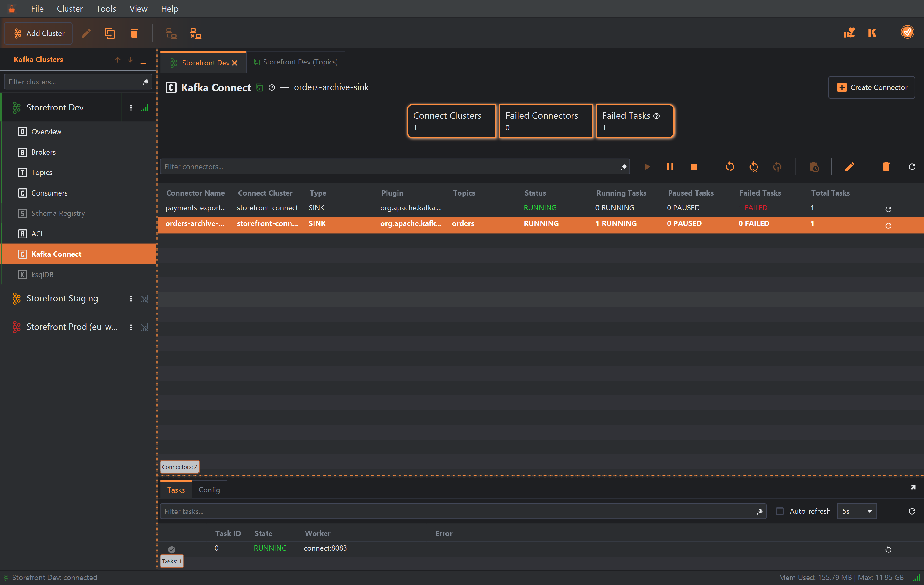Close the Storefront Dev tab
Image resolution: width=924 pixels, height=585 pixels.
pyautogui.click(x=234, y=63)
